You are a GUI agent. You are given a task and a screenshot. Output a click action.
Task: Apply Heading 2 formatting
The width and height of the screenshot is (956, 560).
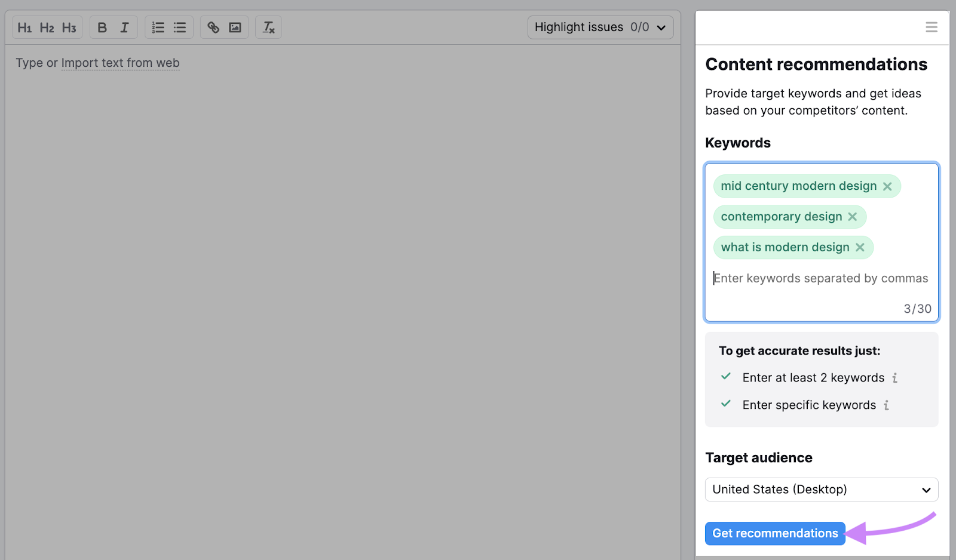click(x=47, y=27)
